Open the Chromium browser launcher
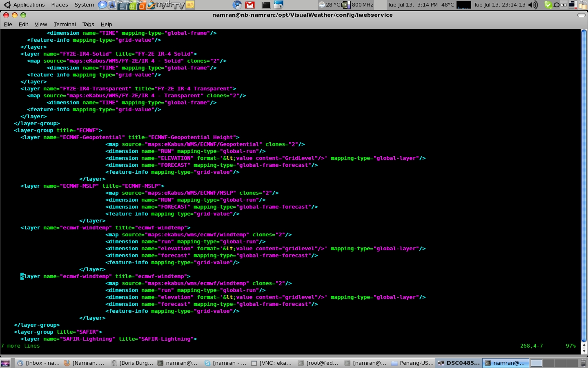 [x=237, y=5]
